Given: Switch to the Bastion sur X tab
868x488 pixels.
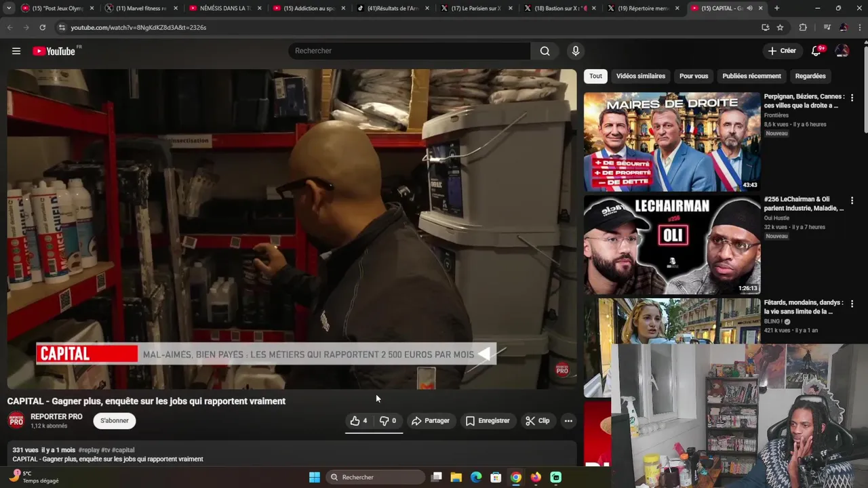Looking at the screenshot, I should tap(559, 8).
